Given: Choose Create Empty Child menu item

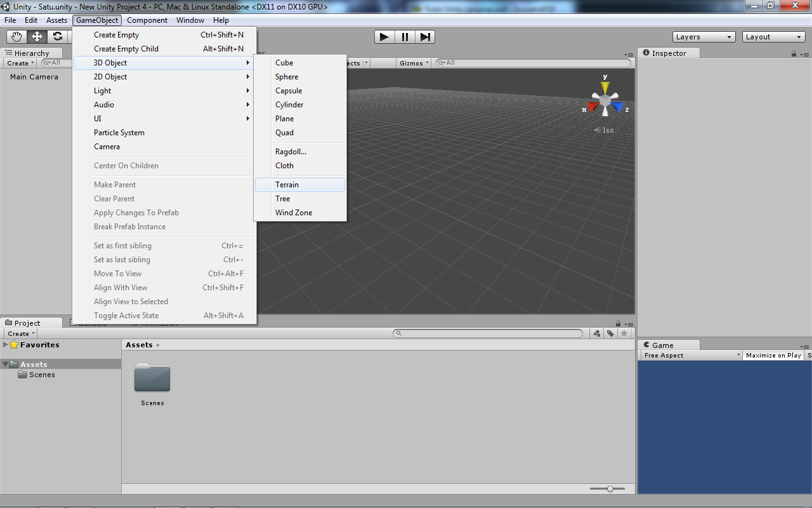Looking at the screenshot, I should point(164,49).
